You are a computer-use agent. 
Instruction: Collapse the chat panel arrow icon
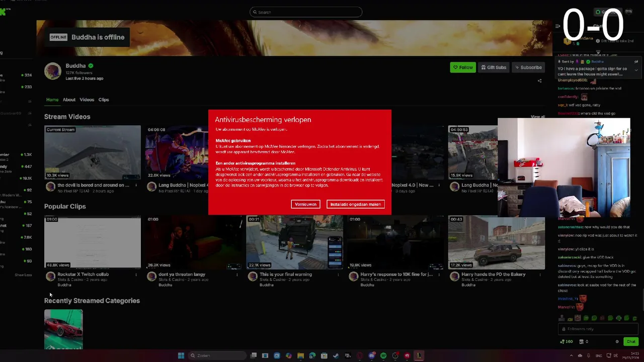click(x=558, y=26)
